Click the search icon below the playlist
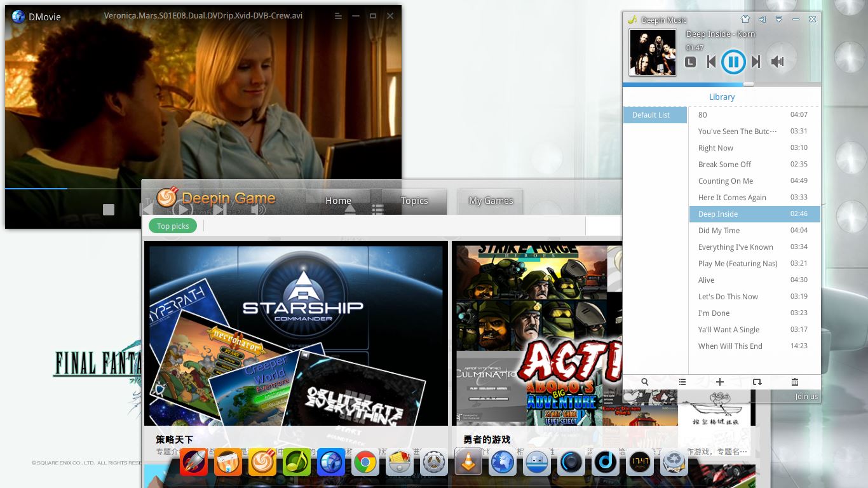868x488 pixels. [645, 382]
